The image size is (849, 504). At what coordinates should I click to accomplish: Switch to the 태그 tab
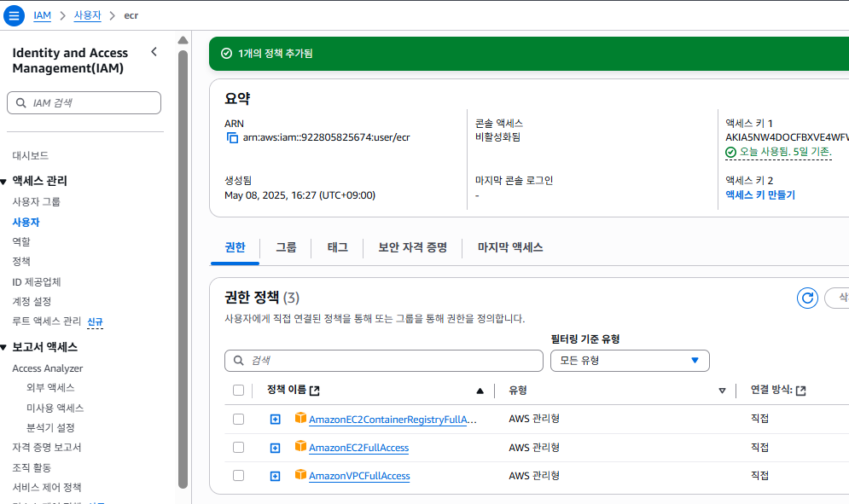[337, 247]
